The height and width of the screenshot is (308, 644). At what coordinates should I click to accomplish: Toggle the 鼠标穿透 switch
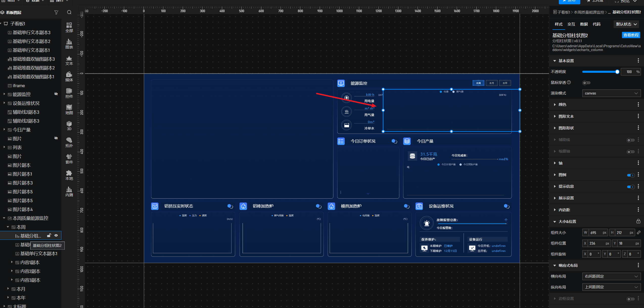586,83
